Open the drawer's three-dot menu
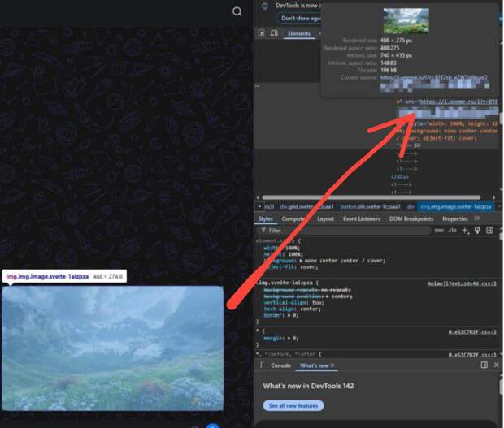Image resolution: width=504 pixels, height=428 pixels. (261, 365)
